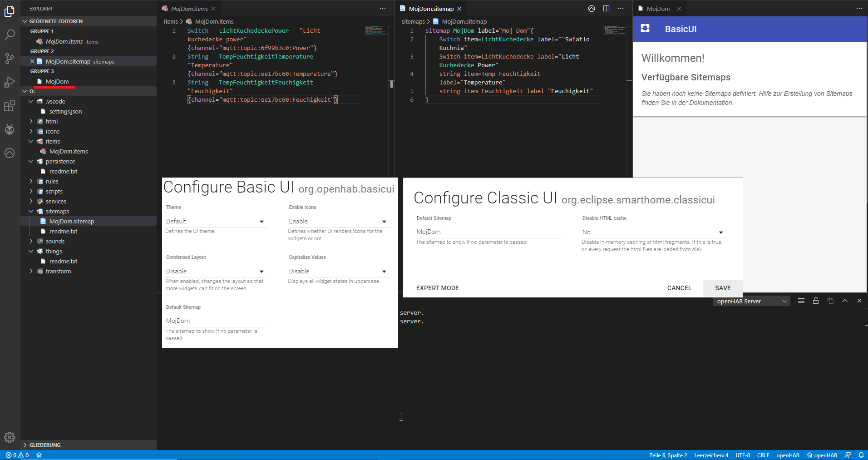Click the openHAB preview icon in editor toolbar
Image resolution: width=868 pixels, height=460 pixels.
pyautogui.click(x=592, y=9)
